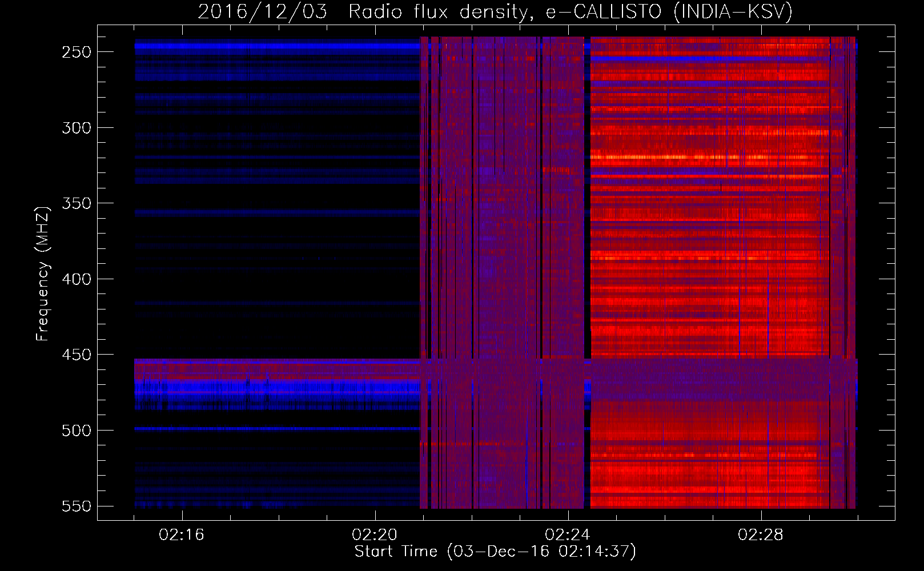Click the 02:20 time tick label
This screenshot has width=924, height=571.
[x=375, y=535]
